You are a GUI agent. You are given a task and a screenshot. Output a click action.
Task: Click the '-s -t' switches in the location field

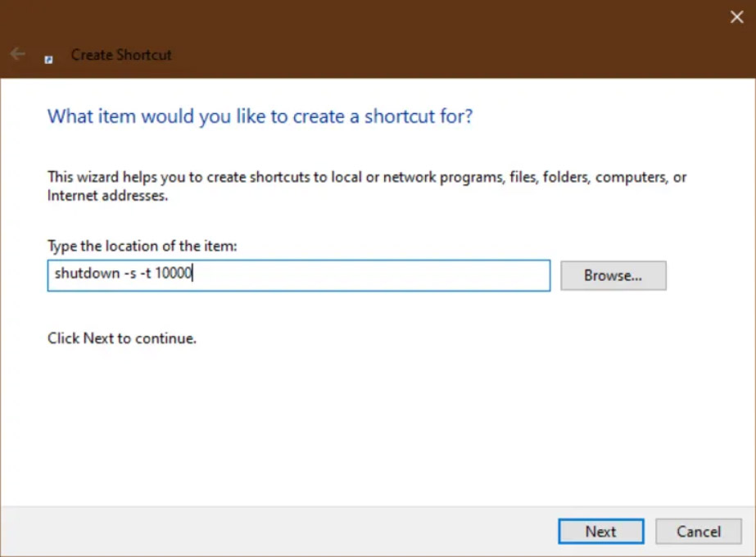click(138, 274)
